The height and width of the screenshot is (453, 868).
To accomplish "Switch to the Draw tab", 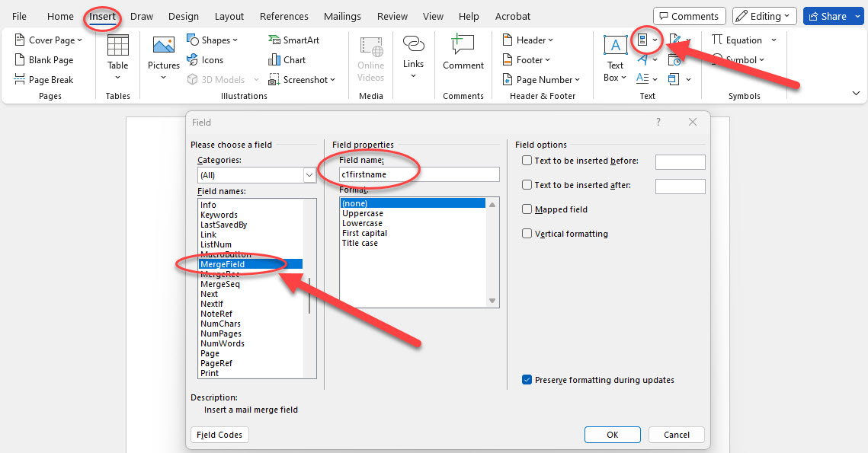I will point(142,16).
